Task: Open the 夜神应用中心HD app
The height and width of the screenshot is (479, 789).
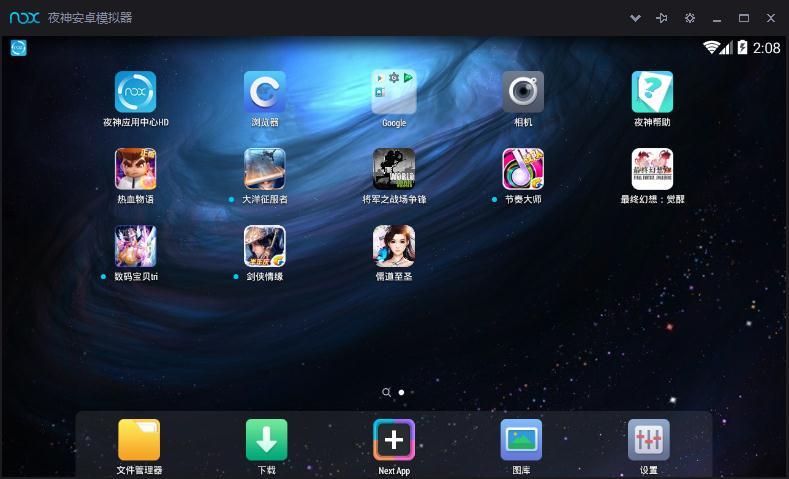Action: [x=135, y=92]
